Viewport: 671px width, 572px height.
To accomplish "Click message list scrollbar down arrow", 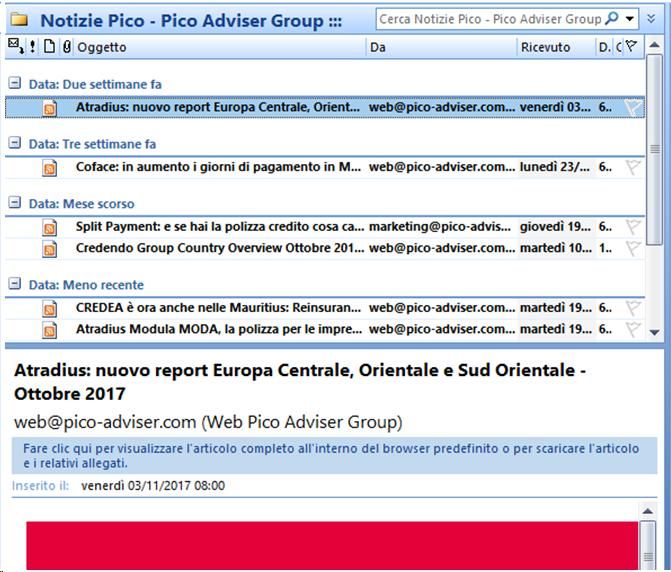I will click(654, 332).
